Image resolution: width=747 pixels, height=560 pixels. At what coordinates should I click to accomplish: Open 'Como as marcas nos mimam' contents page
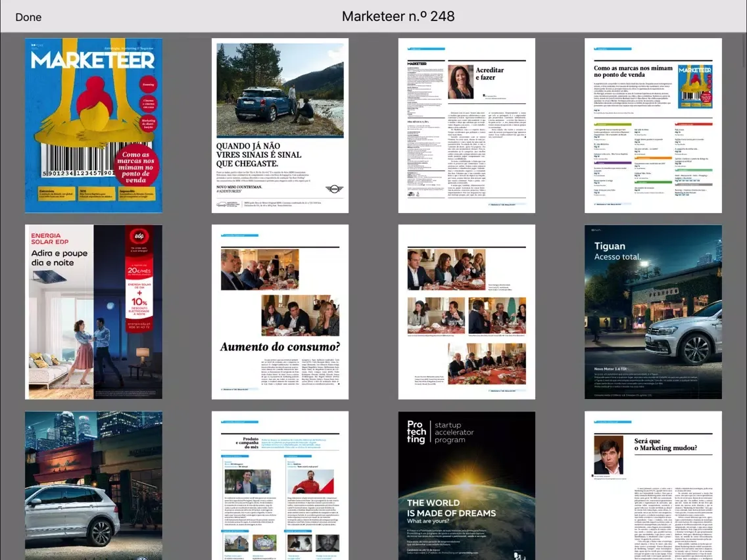(x=653, y=126)
